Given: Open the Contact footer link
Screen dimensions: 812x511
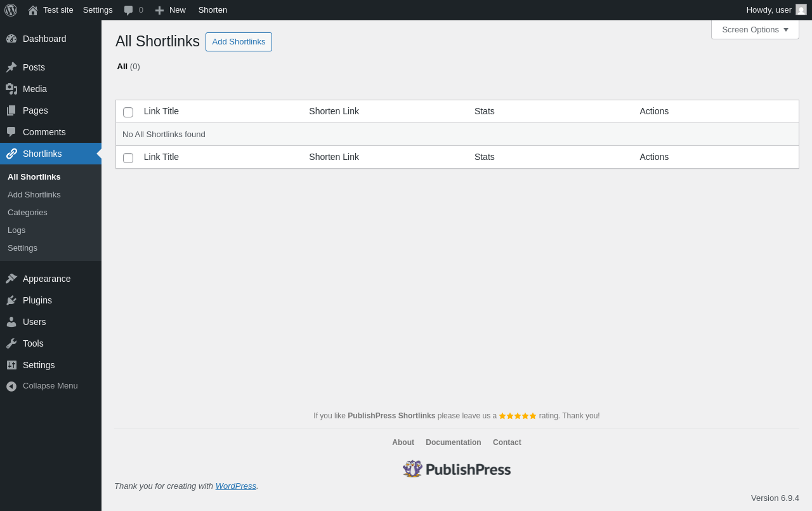Looking at the screenshot, I should tap(507, 442).
